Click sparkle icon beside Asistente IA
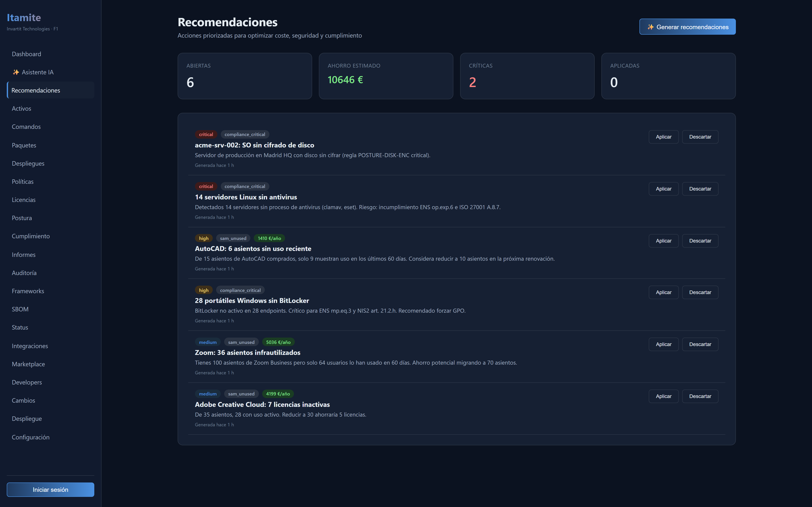The height and width of the screenshot is (507, 812). (x=16, y=72)
